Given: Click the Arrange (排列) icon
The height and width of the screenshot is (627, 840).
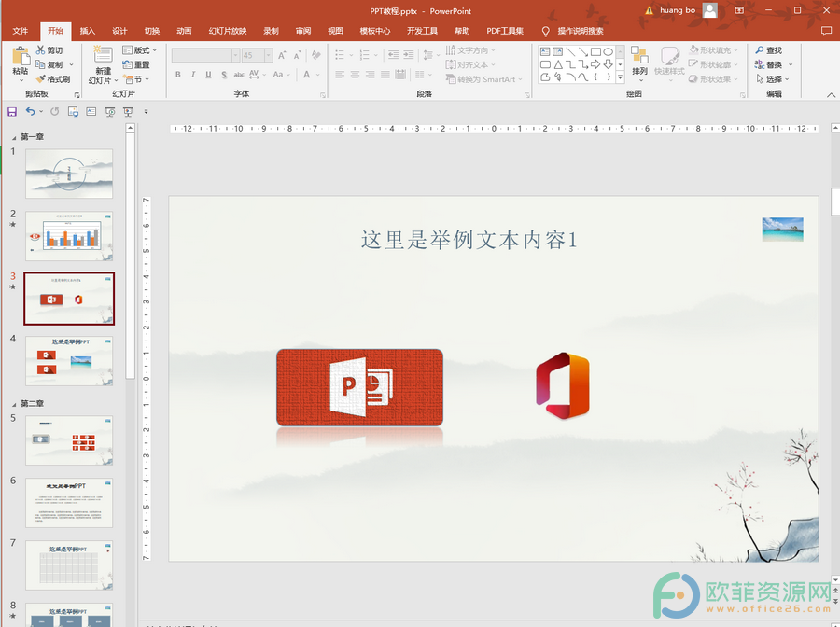Looking at the screenshot, I should tap(639, 55).
